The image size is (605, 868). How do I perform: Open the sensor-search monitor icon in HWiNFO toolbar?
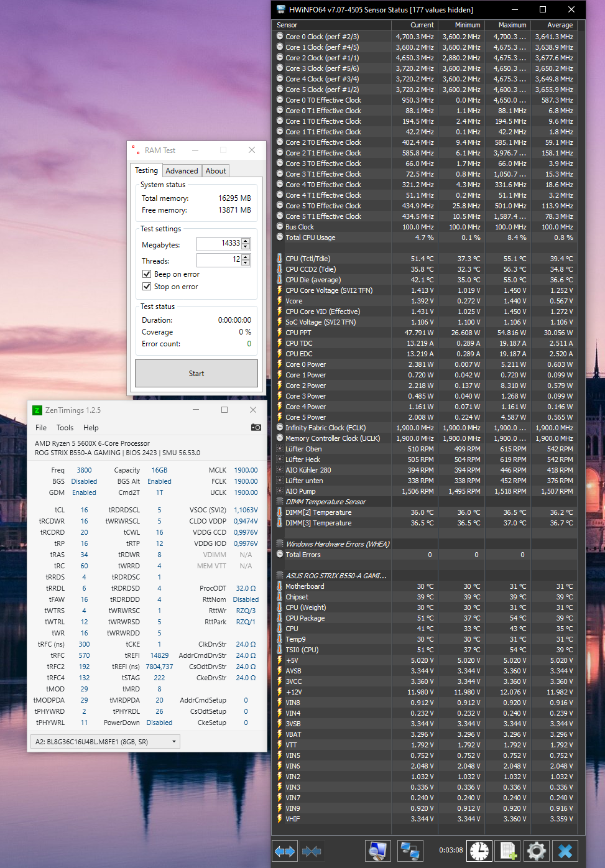[377, 851]
